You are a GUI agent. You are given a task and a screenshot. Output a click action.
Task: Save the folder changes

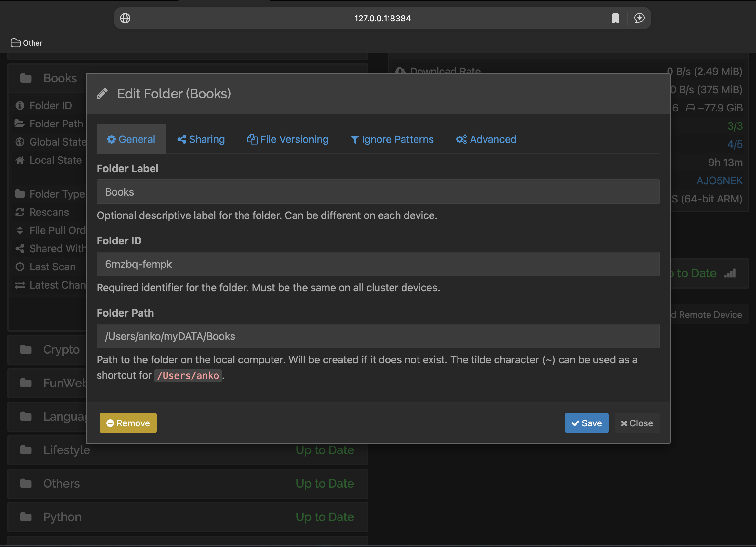(586, 423)
